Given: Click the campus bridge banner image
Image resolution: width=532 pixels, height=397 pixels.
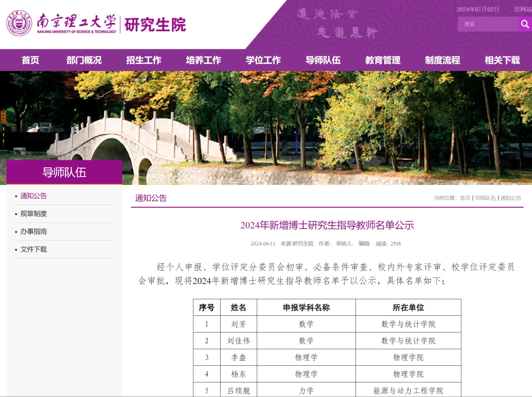Looking at the screenshot, I should point(266,128).
